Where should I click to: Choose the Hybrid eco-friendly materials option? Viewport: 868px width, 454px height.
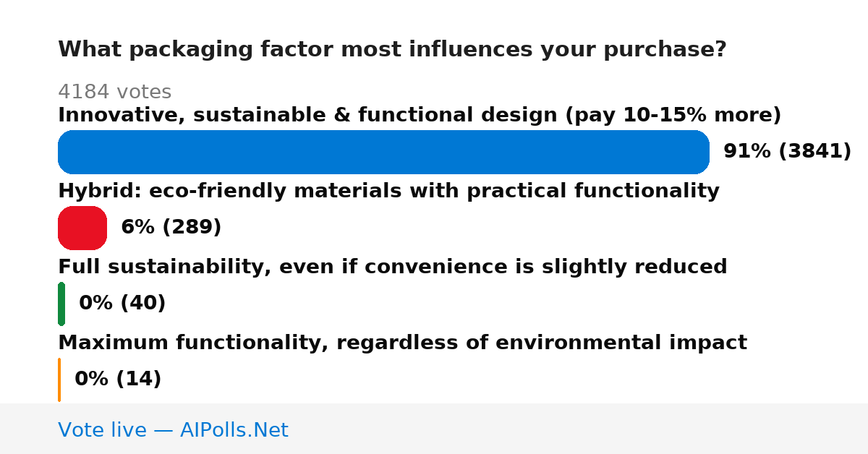[388, 191]
